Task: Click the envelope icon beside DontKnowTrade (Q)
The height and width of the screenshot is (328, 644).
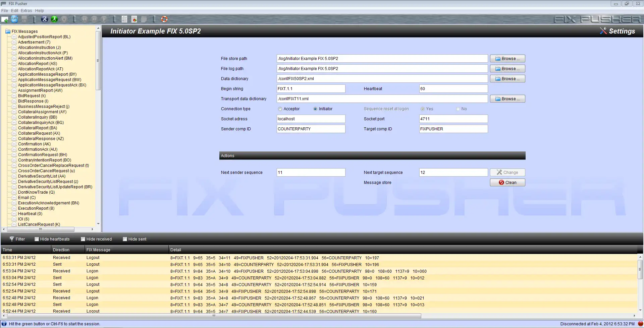Action: tap(14, 192)
